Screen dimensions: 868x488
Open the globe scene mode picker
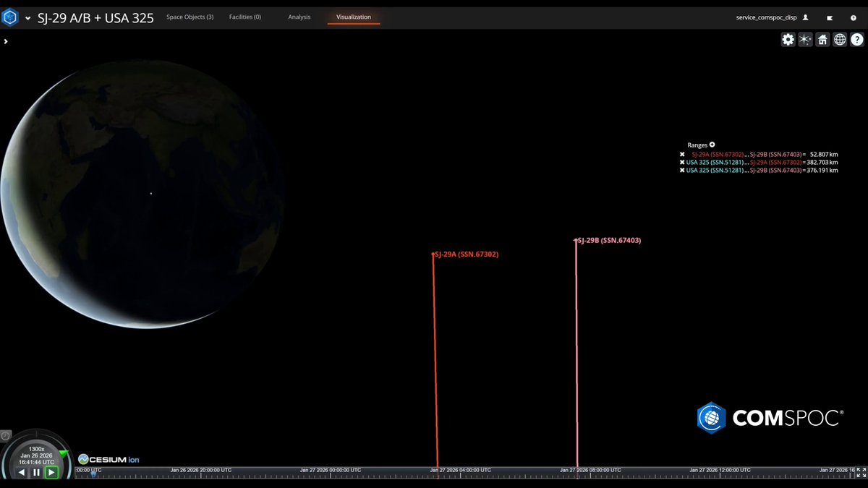(x=840, y=40)
